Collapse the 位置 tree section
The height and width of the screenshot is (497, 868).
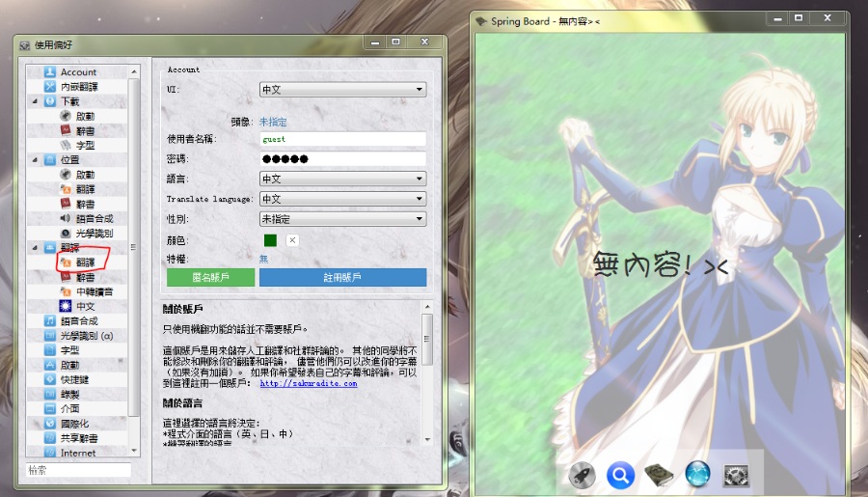click(x=35, y=160)
